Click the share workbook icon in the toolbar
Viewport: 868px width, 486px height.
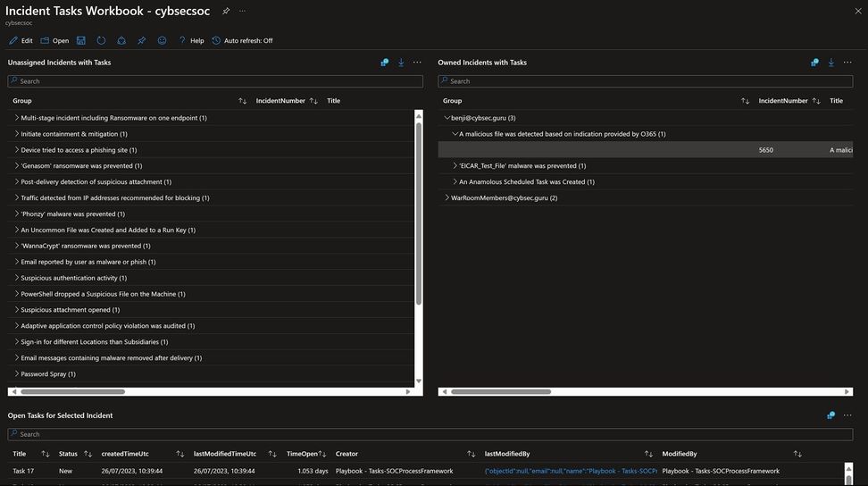tap(121, 40)
